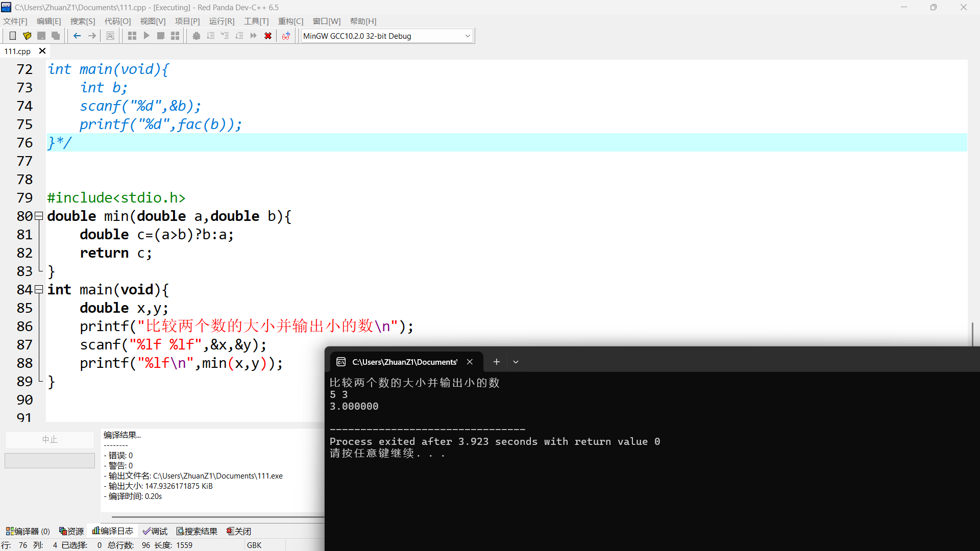Viewport: 980px width, 551px height.
Task: Click the Open File folder icon
Action: coord(27,36)
